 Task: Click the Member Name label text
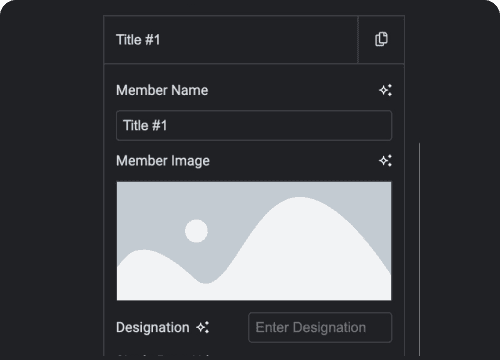click(162, 90)
